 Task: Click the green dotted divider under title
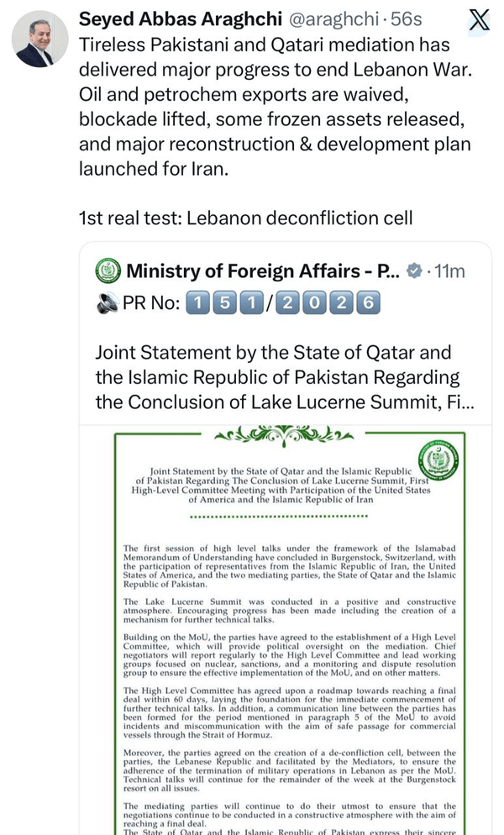point(279,516)
